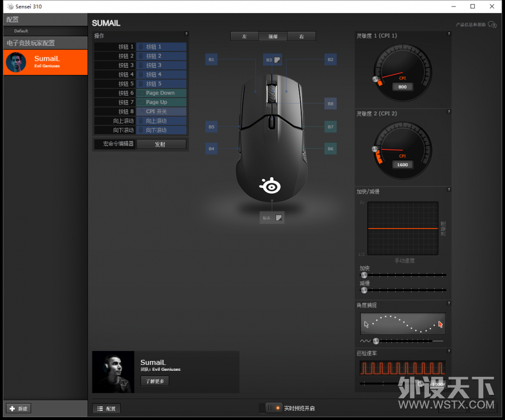The image size is (505, 420).
Task: Open the blue action field in row 按钮 4
Action: click(x=161, y=74)
